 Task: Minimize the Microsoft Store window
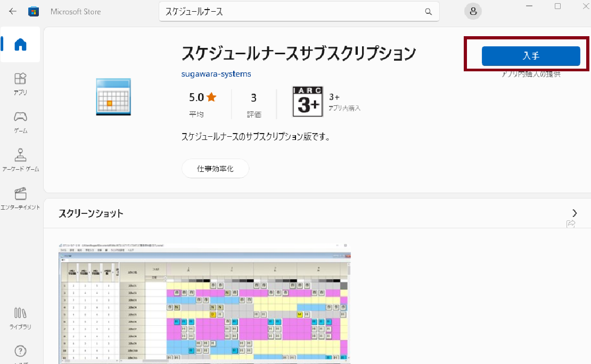pos(529,6)
